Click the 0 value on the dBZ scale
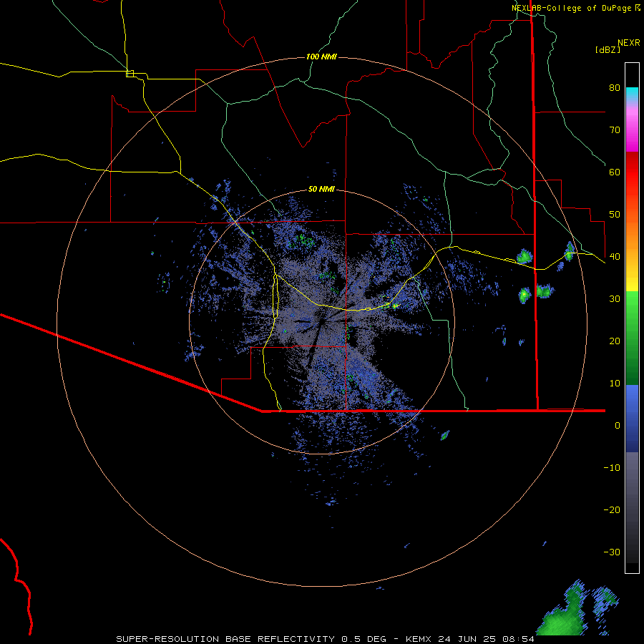The width and height of the screenshot is (644, 644). point(618,426)
